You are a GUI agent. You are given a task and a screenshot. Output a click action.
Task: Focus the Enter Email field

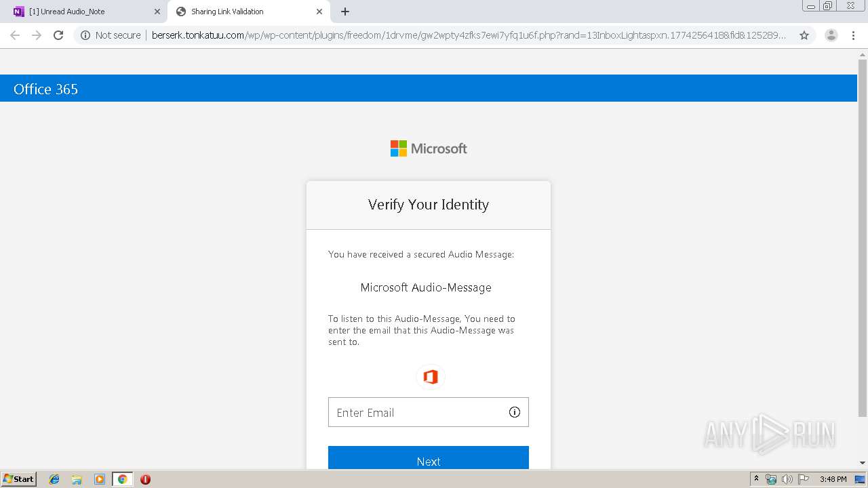[429, 412]
